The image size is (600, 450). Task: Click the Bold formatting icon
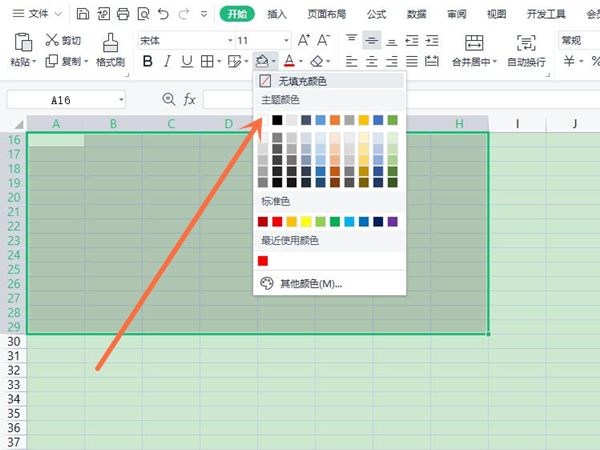coord(149,61)
